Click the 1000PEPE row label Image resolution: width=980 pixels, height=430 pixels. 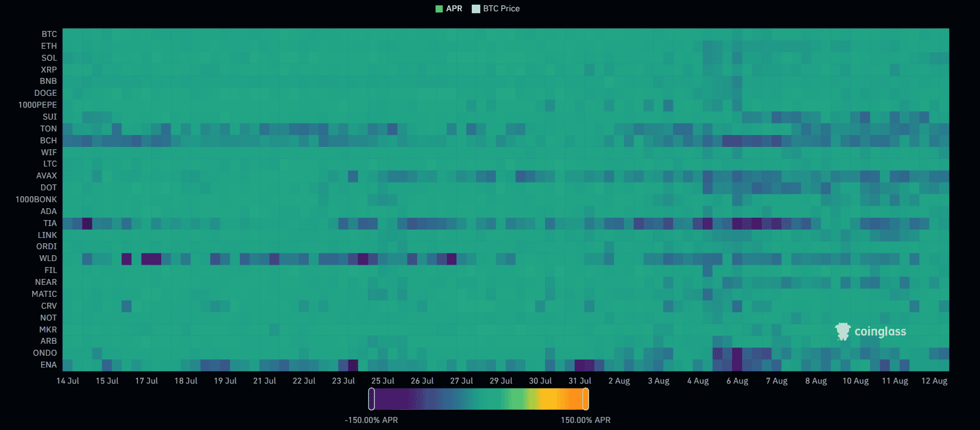37,105
